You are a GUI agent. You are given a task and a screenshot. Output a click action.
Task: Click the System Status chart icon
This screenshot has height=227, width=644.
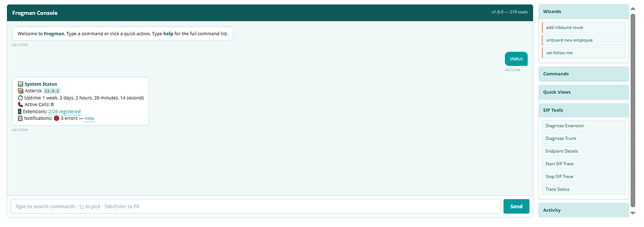(x=21, y=84)
